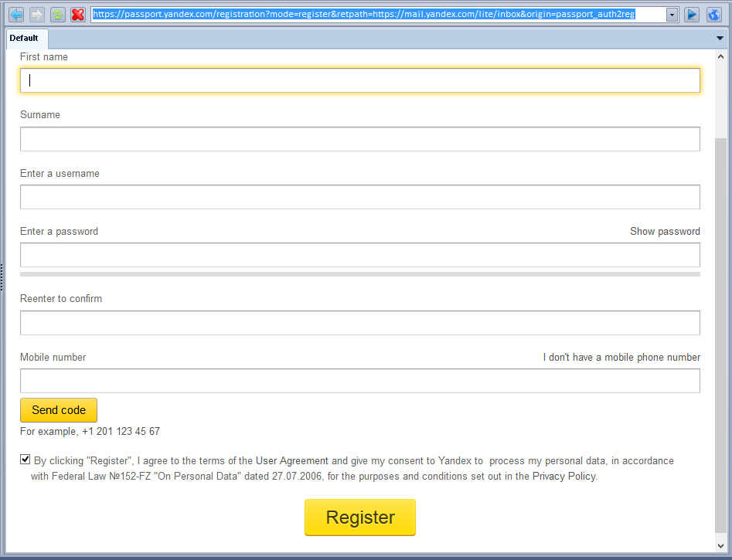Focus the Enter a username field
Screen dimensions: 732x560
359,197
